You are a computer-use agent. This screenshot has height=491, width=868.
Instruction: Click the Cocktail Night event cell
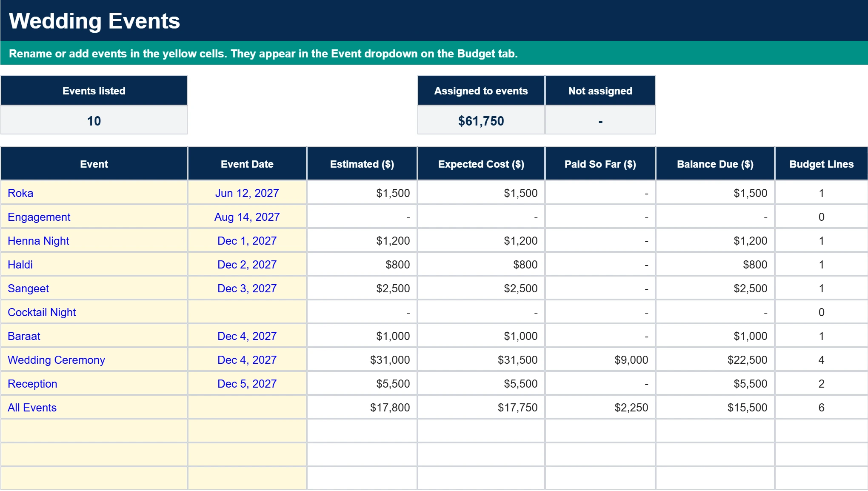[x=94, y=312]
